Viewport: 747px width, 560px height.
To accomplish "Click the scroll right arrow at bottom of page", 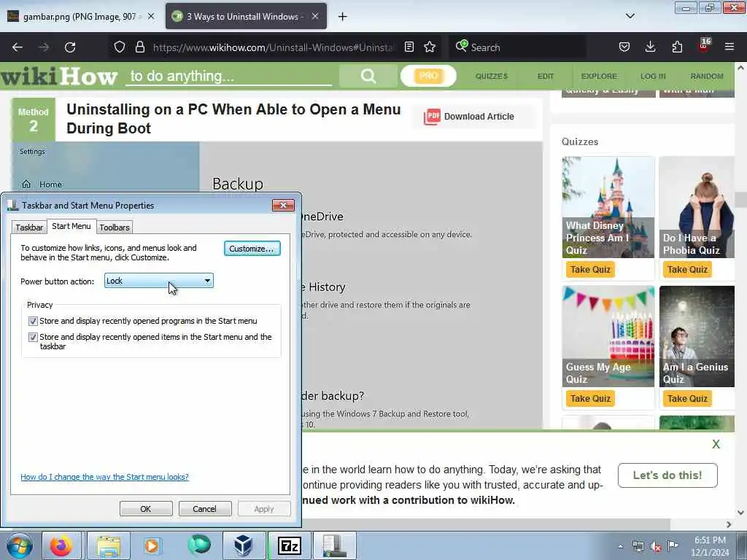I will tap(729, 524).
